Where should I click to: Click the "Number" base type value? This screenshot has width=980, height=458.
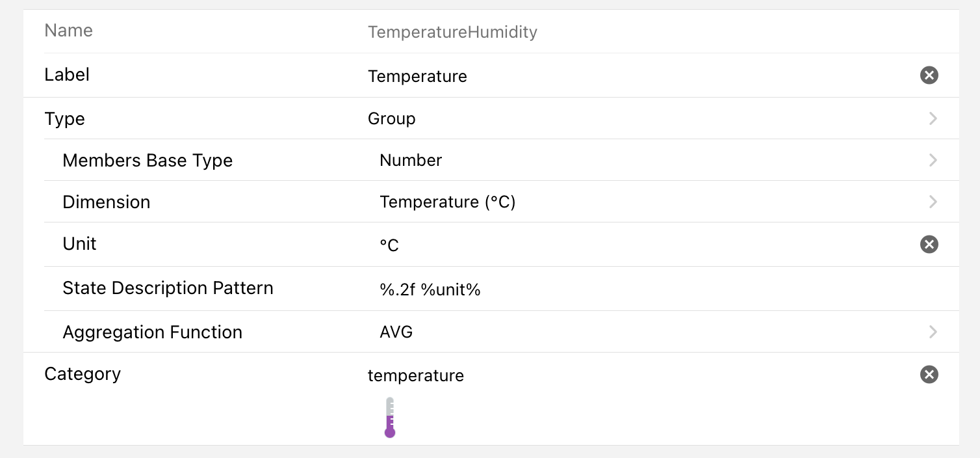[411, 160]
